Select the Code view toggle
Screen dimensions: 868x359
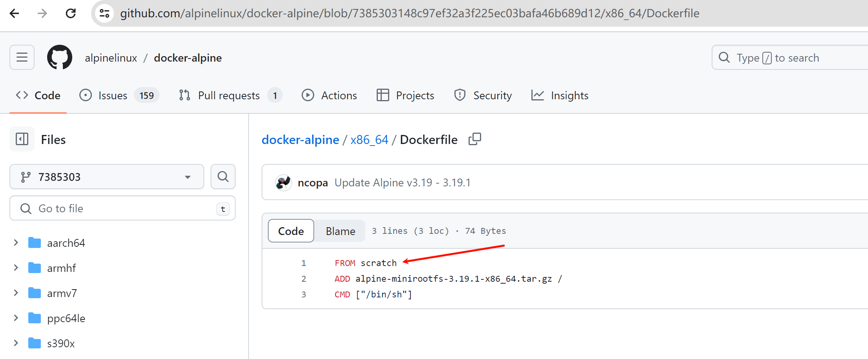[291, 231]
